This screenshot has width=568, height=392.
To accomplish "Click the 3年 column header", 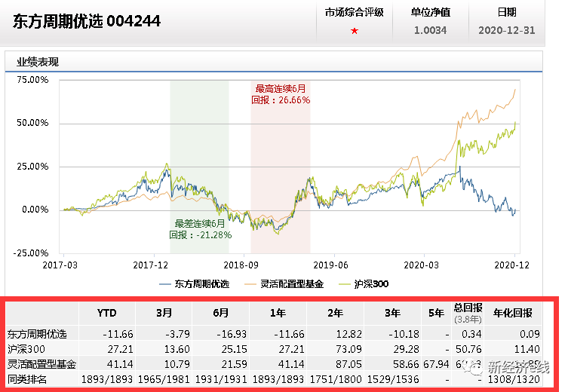I will [x=392, y=313].
